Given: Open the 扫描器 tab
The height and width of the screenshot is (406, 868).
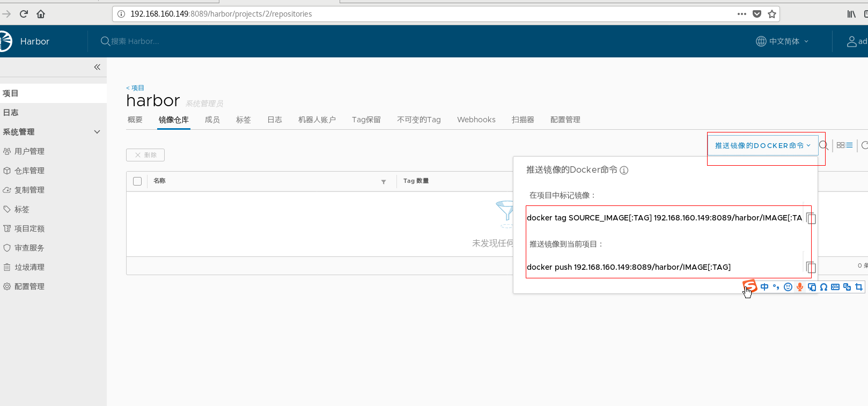Looking at the screenshot, I should tap(523, 120).
